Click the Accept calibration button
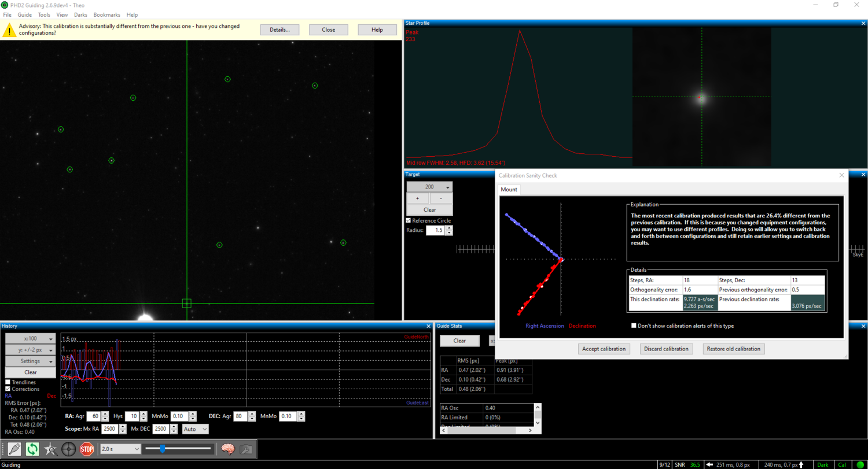This screenshot has width=868, height=469. [604, 349]
